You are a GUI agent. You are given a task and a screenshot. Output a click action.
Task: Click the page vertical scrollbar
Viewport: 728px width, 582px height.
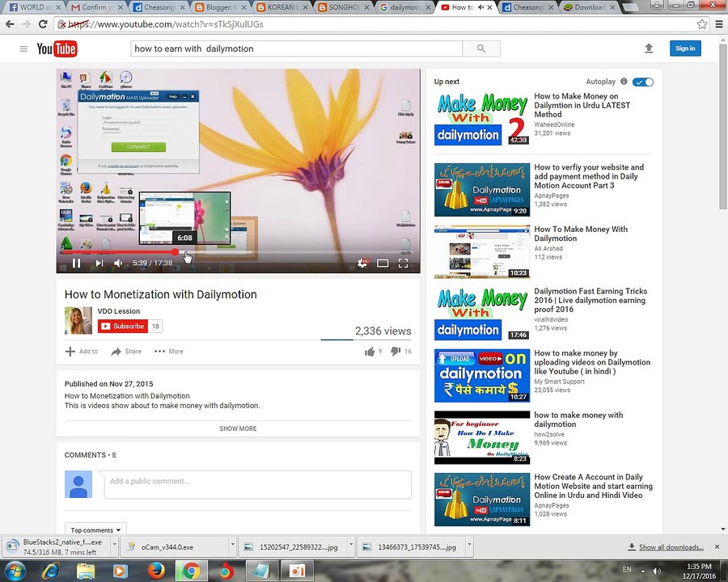pyautogui.click(x=723, y=125)
